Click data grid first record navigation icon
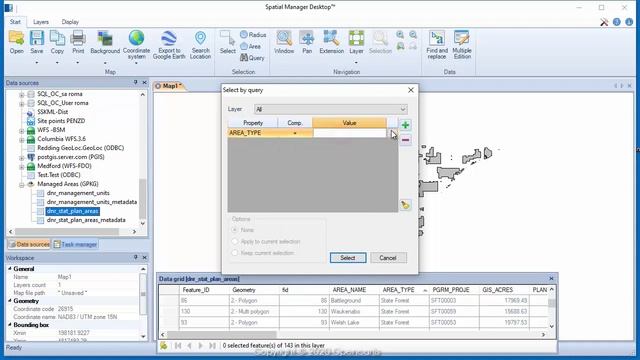 click(178, 346)
